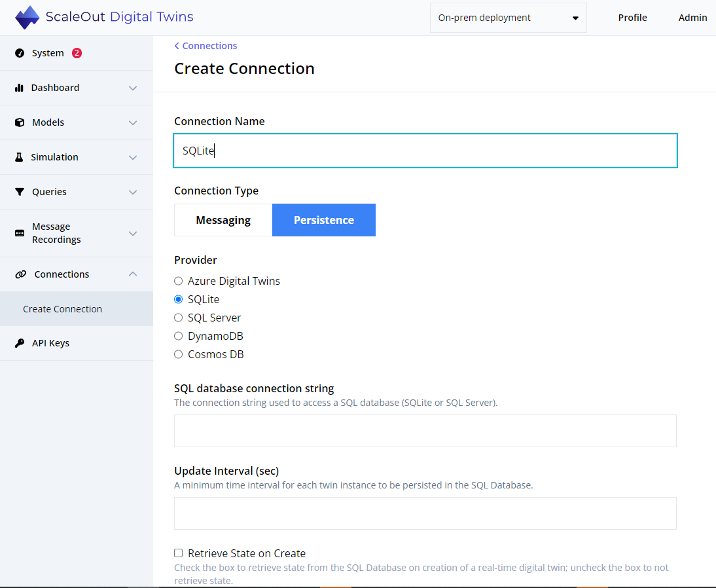716x588 pixels.
Task: Open the System menu item
Action: tap(77, 53)
